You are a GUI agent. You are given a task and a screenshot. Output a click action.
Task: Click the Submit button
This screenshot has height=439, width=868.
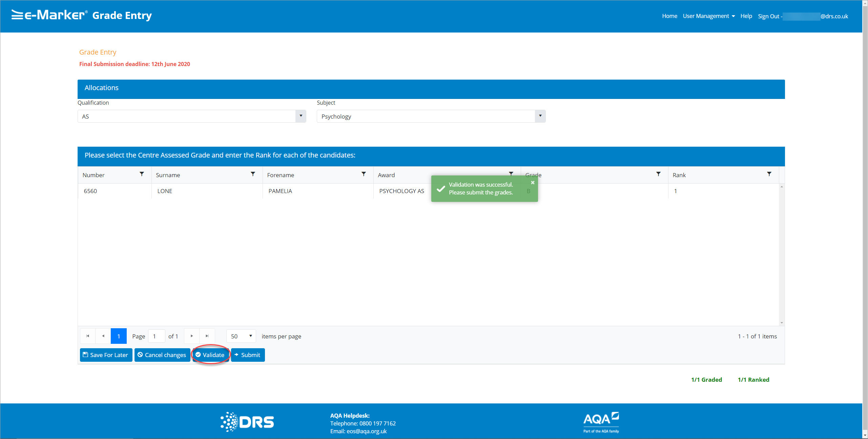tap(248, 355)
